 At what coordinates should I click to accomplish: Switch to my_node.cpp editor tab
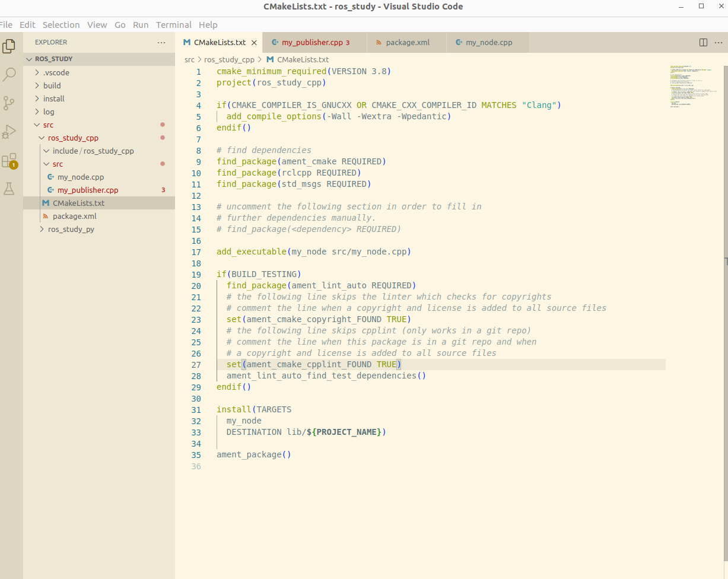(488, 43)
